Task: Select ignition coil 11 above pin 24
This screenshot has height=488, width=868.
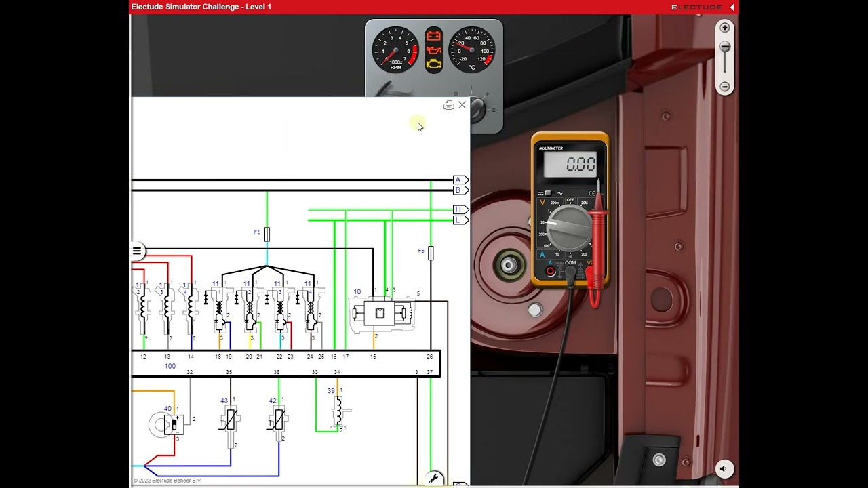Action: click(x=311, y=310)
